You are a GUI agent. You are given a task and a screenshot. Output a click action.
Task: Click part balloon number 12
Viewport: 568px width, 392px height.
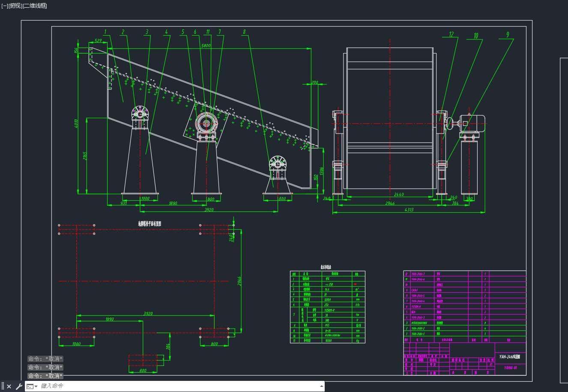[451, 34]
